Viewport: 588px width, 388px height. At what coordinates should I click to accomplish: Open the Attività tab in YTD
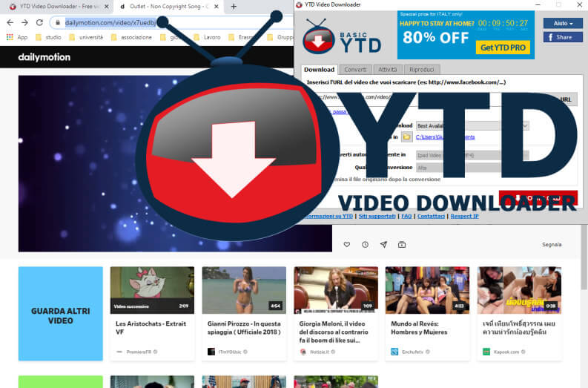click(387, 70)
